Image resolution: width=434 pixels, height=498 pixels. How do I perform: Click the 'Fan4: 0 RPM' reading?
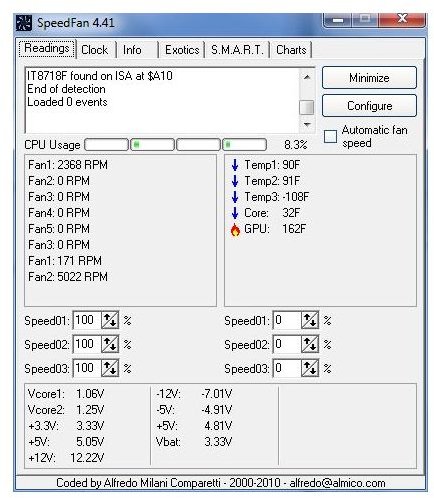pyautogui.click(x=59, y=213)
